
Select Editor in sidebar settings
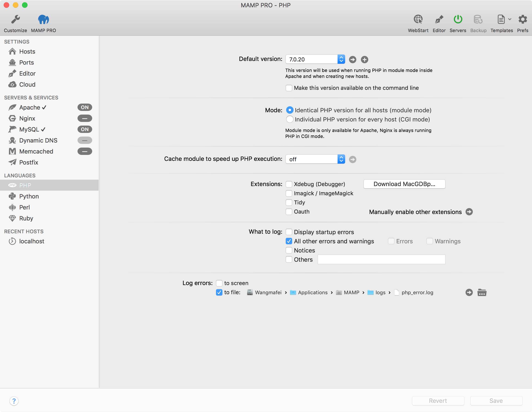coord(49,74)
